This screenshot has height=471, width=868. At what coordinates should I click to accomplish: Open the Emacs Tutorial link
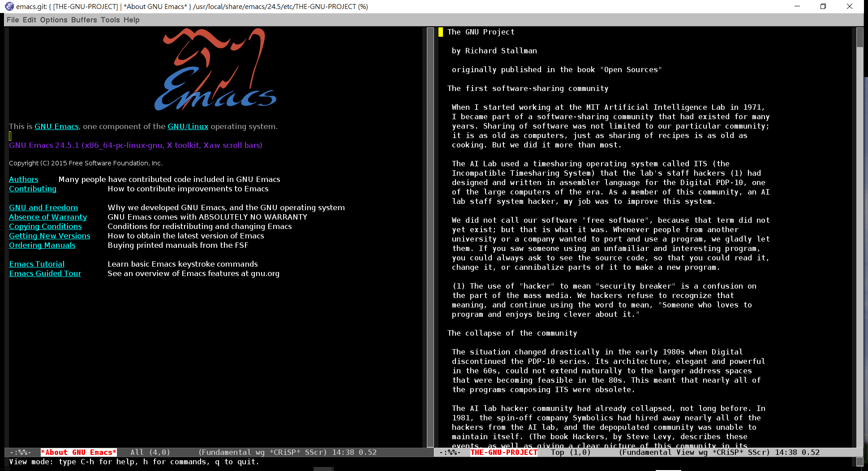tap(37, 264)
